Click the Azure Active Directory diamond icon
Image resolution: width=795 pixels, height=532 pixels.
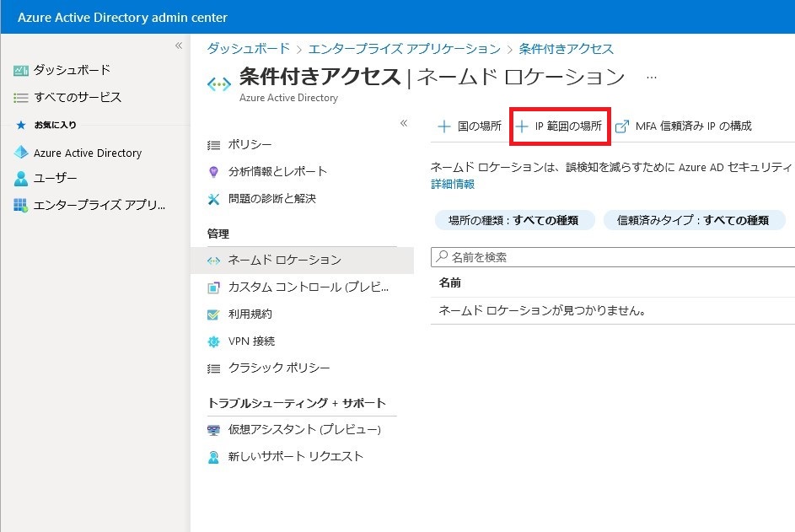pos(21,152)
